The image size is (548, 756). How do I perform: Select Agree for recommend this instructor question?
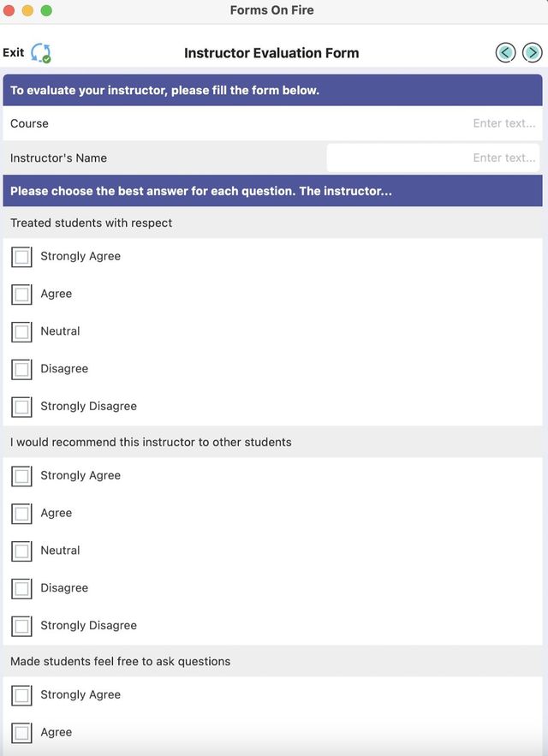[x=21, y=513]
